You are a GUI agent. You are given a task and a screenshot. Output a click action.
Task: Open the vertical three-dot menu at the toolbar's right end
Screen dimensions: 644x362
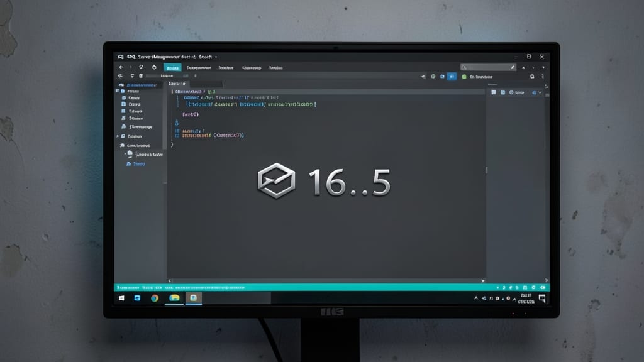pyautogui.click(x=543, y=76)
